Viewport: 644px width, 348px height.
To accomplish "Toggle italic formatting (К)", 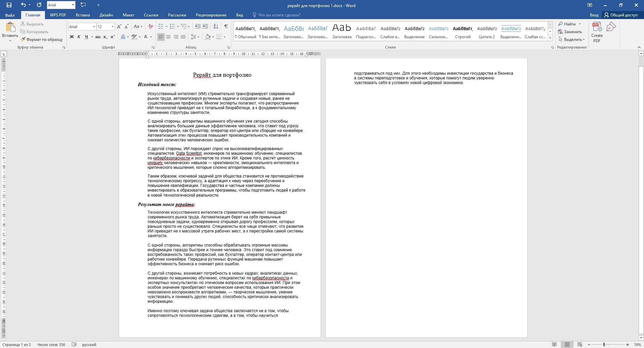I will [x=79, y=37].
